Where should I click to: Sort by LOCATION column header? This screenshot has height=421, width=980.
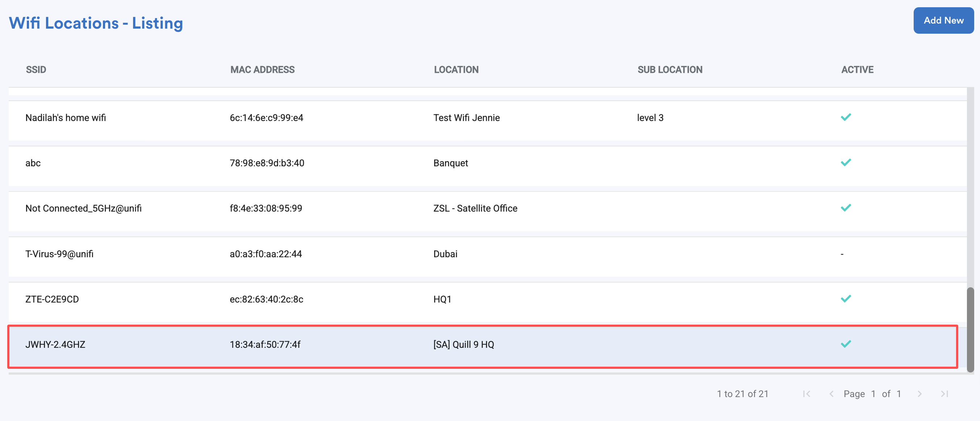tap(456, 70)
